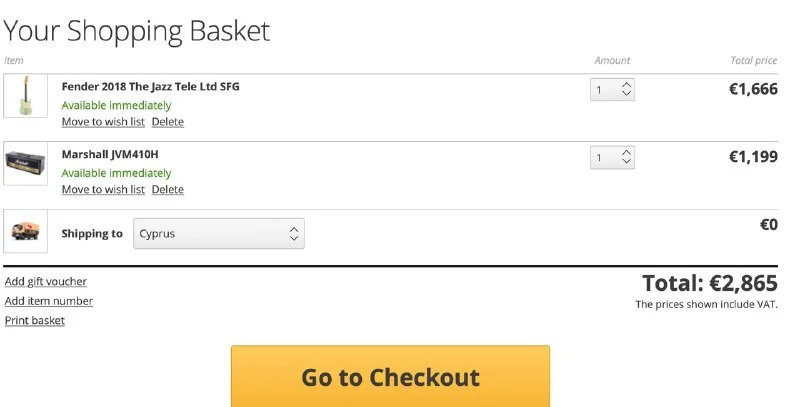Click the Fender Jazz Tele guitar thumbnail

point(25,96)
